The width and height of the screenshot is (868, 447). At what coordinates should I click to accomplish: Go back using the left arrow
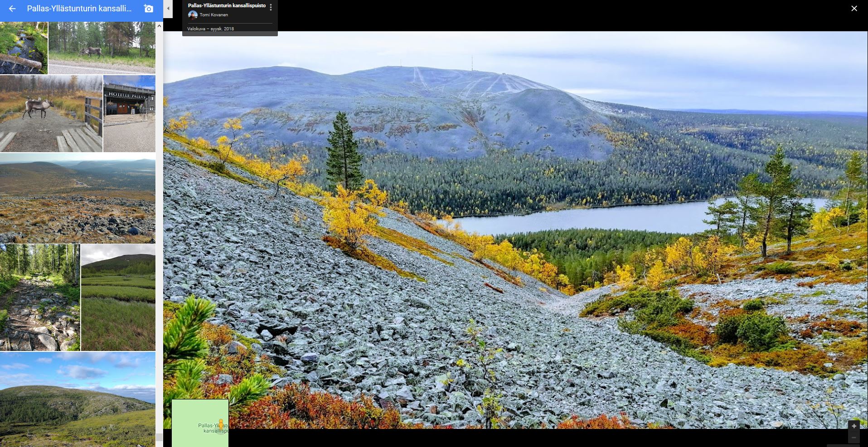pyautogui.click(x=12, y=9)
